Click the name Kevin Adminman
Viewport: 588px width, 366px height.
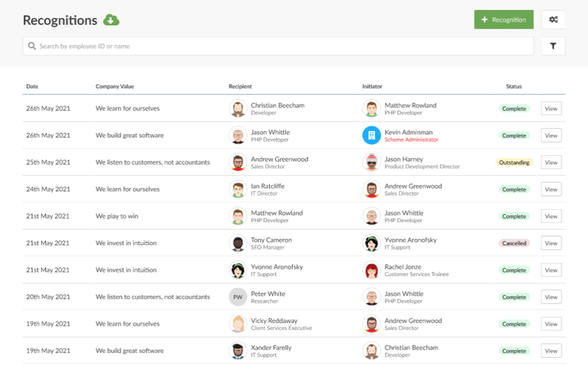click(x=408, y=132)
